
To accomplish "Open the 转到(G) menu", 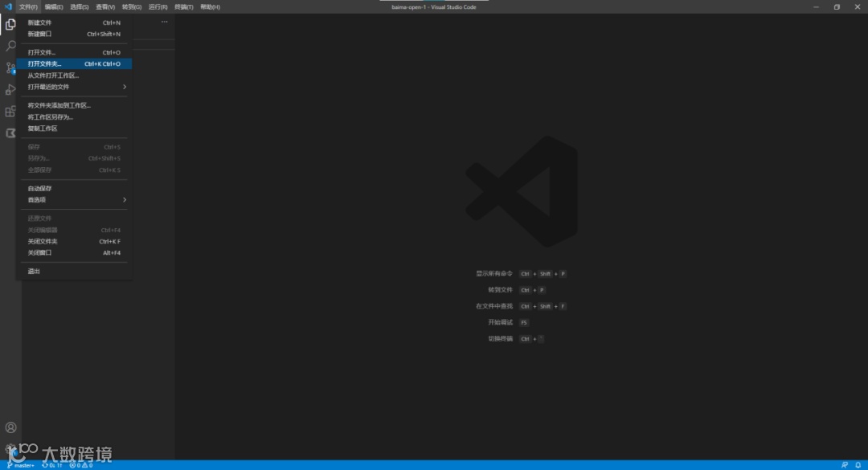I will (132, 7).
